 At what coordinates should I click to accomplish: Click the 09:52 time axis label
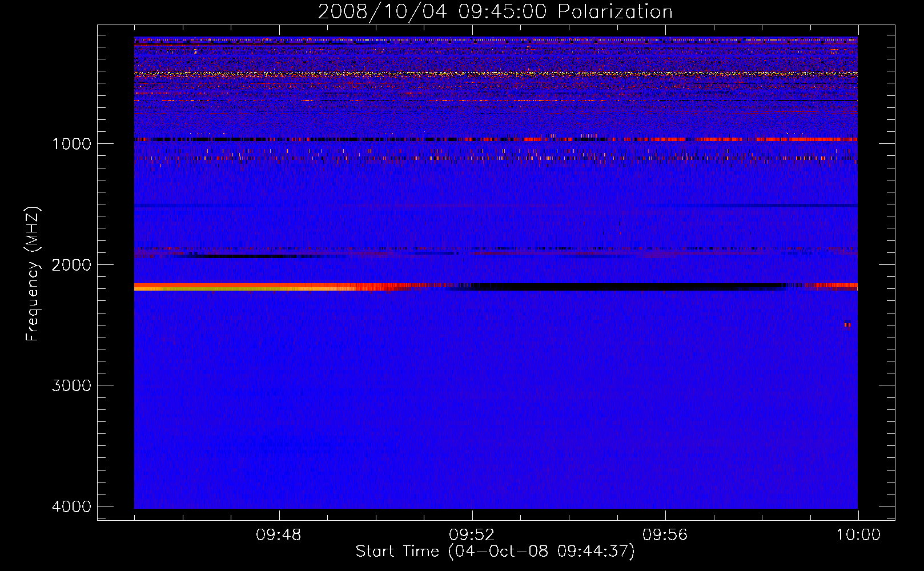(x=472, y=535)
